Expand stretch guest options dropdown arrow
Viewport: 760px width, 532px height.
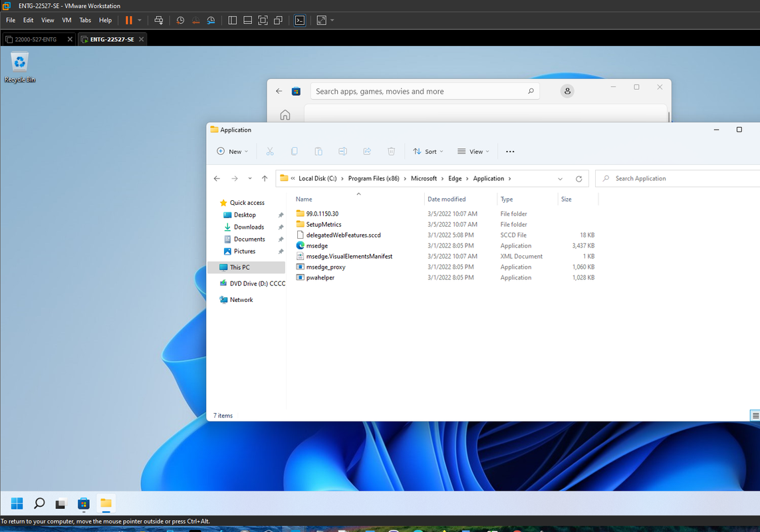332,21
